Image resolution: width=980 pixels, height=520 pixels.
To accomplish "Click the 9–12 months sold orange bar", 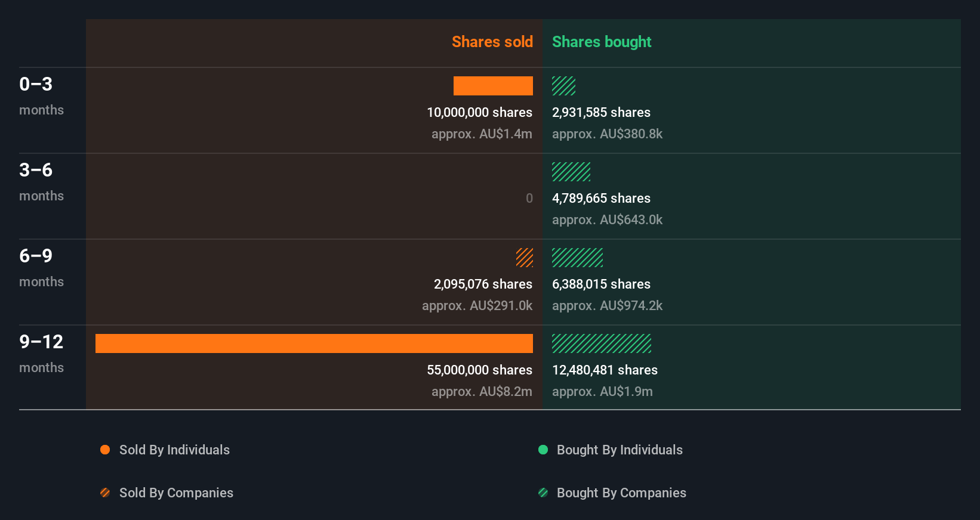I will coord(314,343).
